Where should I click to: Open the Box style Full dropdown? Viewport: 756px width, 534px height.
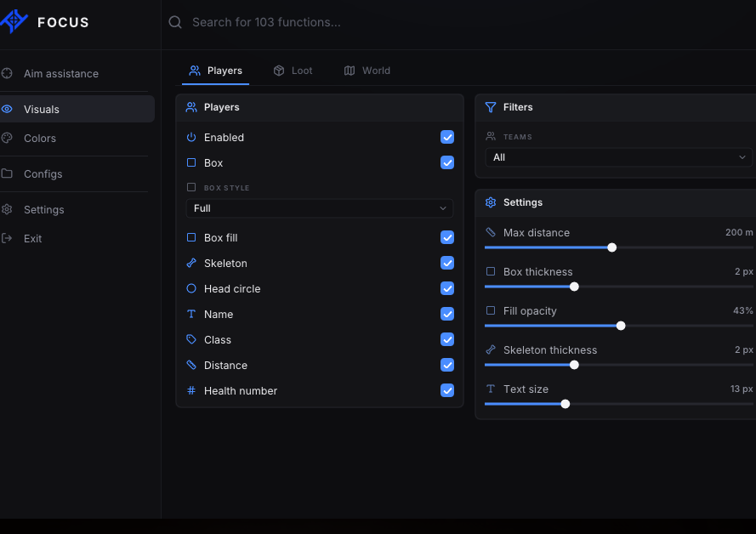(x=320, y=208)
